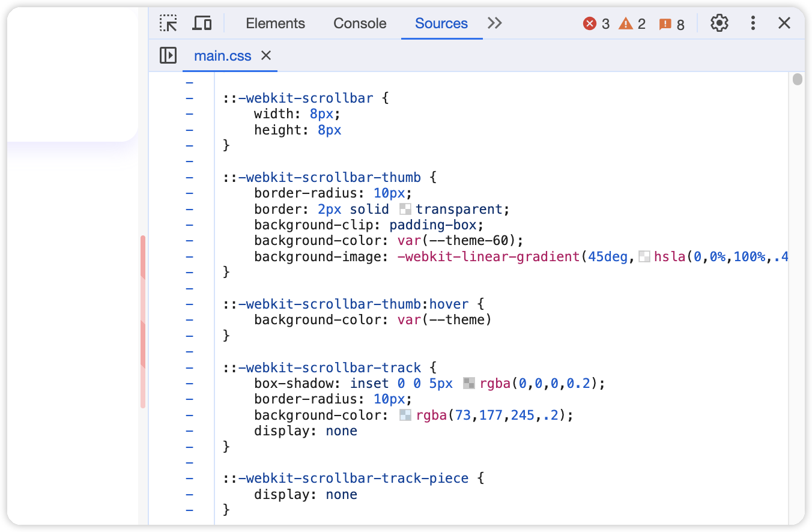Click the ::-webkit-scrollbar-thumb:hover selector

[354, 304]
